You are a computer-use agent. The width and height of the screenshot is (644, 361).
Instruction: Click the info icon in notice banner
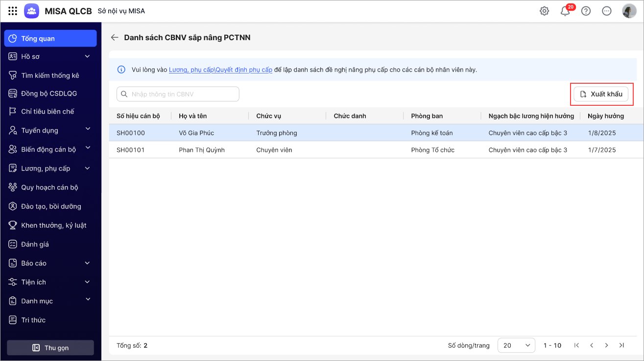tap(121, 70)
